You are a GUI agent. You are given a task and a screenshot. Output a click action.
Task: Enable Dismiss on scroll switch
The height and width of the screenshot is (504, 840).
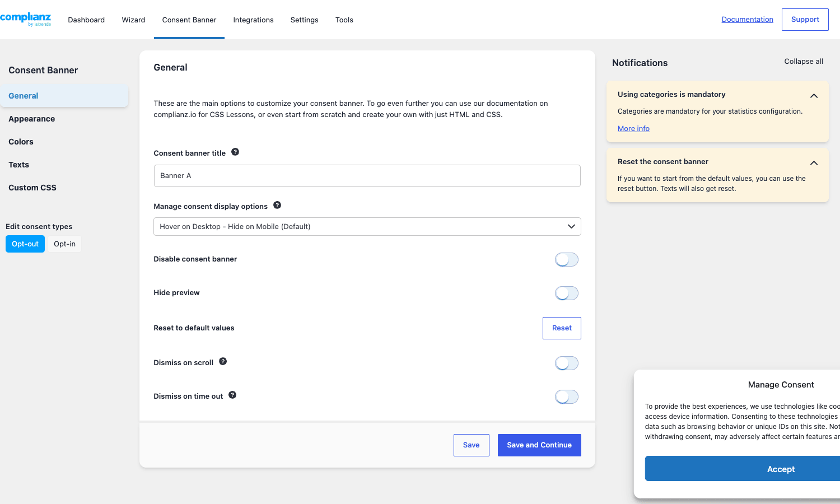567,363
